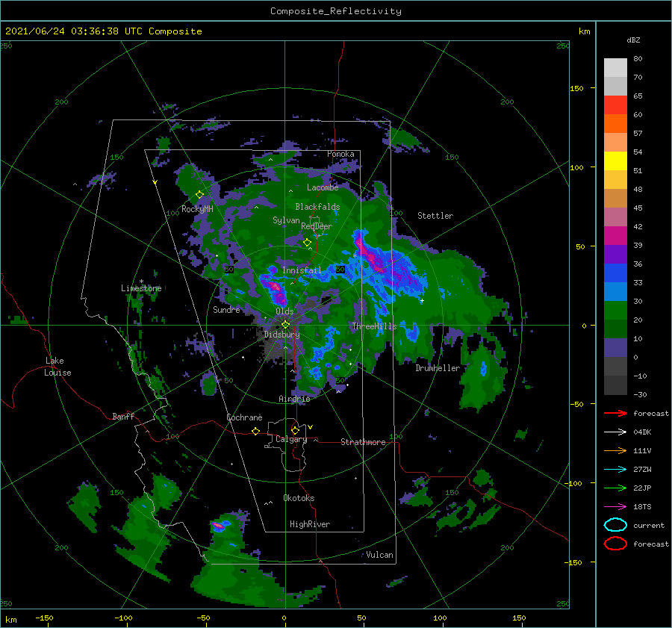672x628 pixels.
Task: Click the Okotoks city label
Action: point(299,498)
